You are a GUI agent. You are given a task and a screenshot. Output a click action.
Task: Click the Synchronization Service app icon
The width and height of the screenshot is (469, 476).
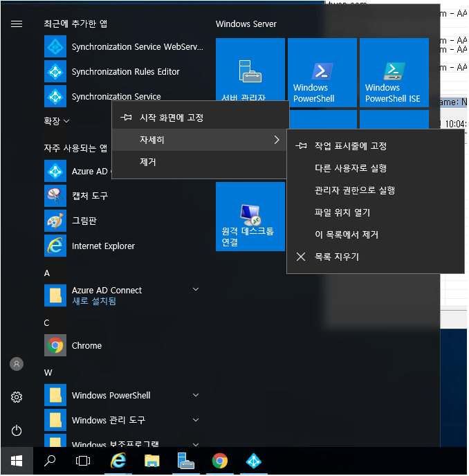pyautogui.click(x=55, y=96)
